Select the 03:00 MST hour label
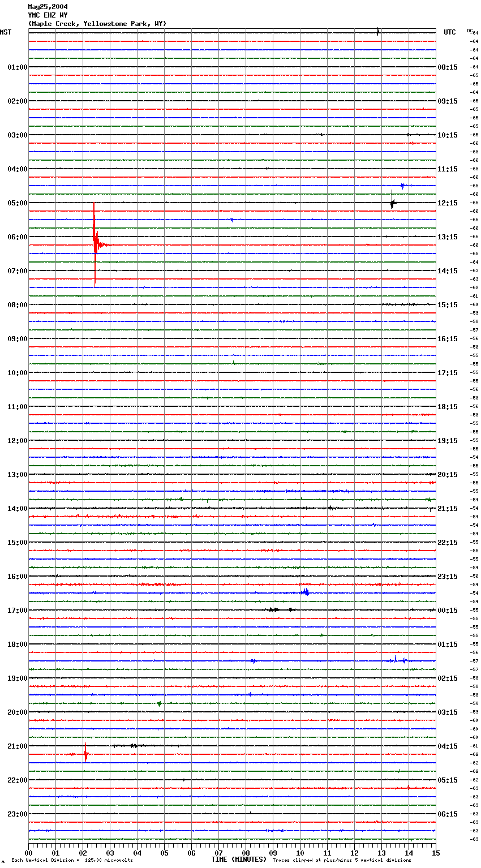Screen dimensions: 481x868 point(17,135)
